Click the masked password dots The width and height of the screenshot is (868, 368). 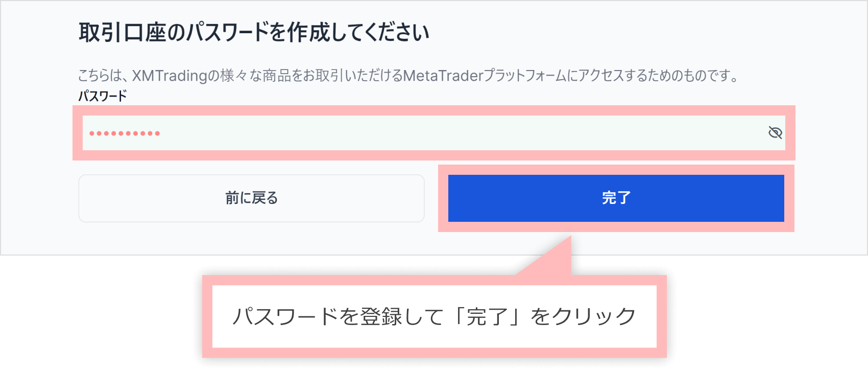point(125,133)
